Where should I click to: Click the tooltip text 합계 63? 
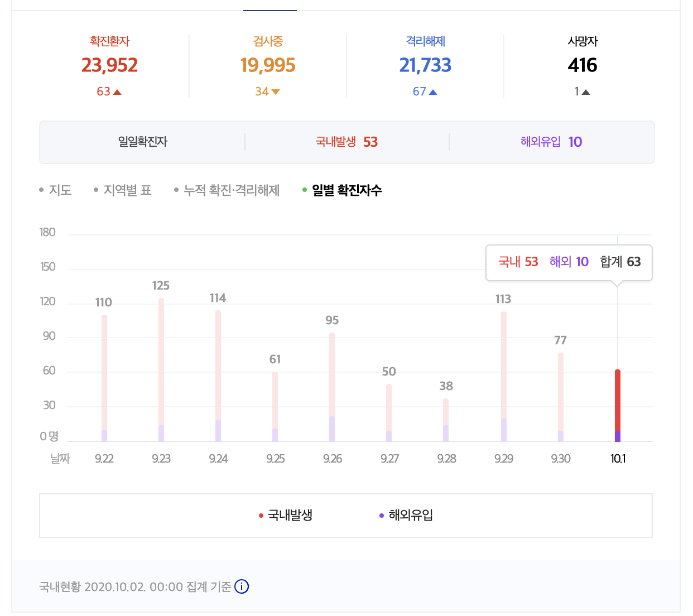tap(620, 262)
